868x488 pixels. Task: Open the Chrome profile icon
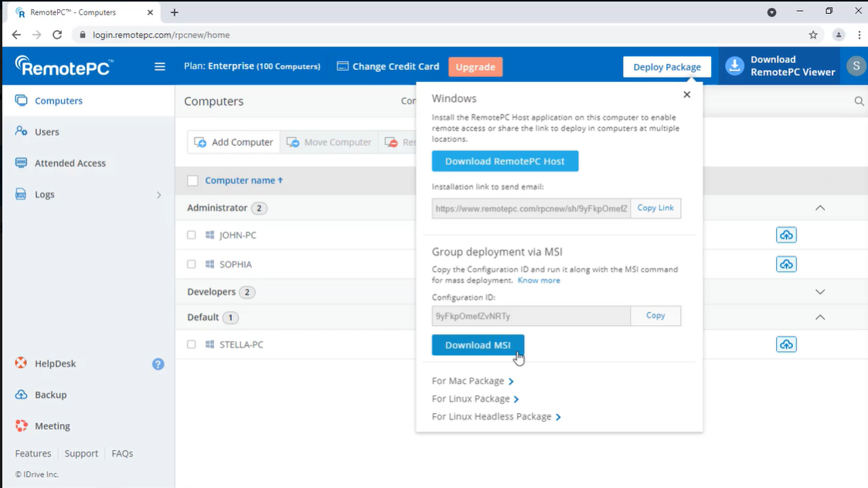tap(839, 35)
